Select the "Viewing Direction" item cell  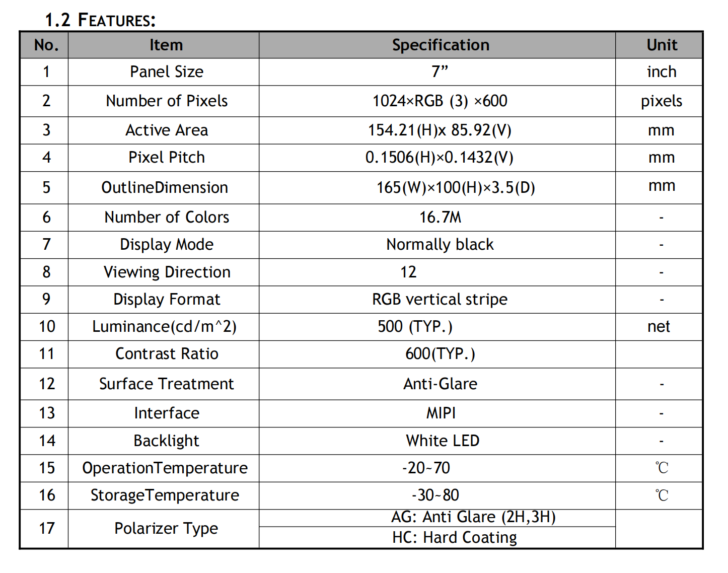coord(167,272)
